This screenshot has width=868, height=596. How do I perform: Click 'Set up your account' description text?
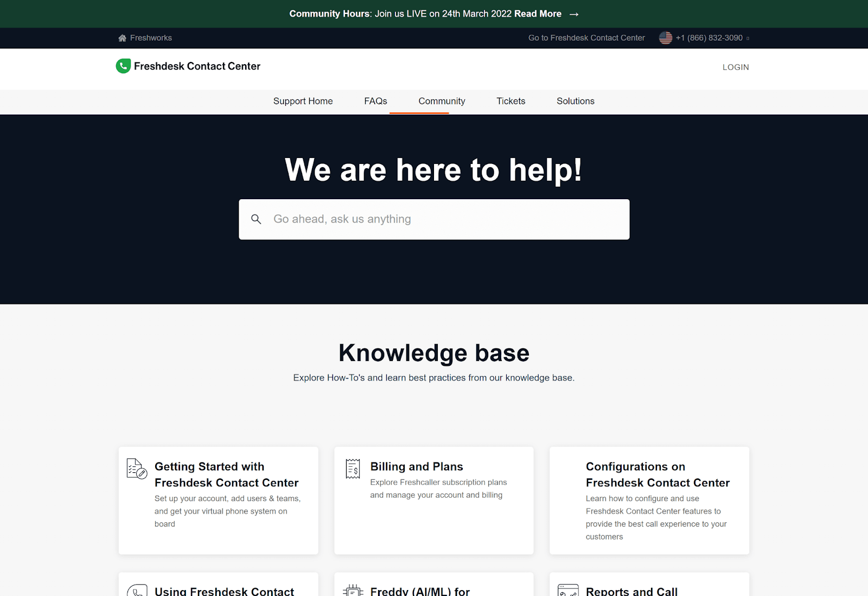(x=227, y=511)
